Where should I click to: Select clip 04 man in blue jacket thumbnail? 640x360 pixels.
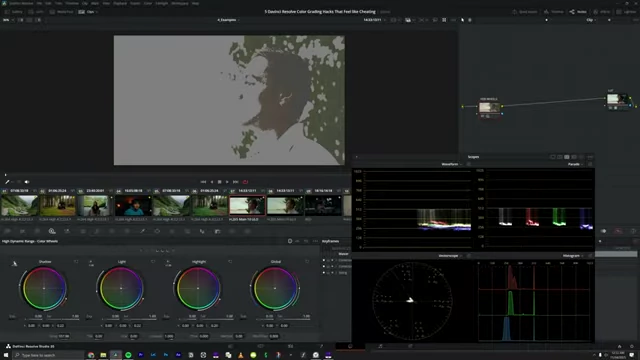(133, 205)
